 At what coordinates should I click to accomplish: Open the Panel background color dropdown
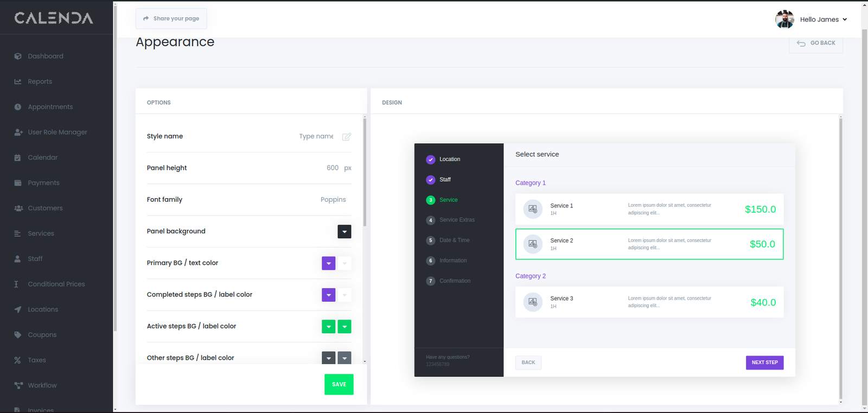[344, 232]
